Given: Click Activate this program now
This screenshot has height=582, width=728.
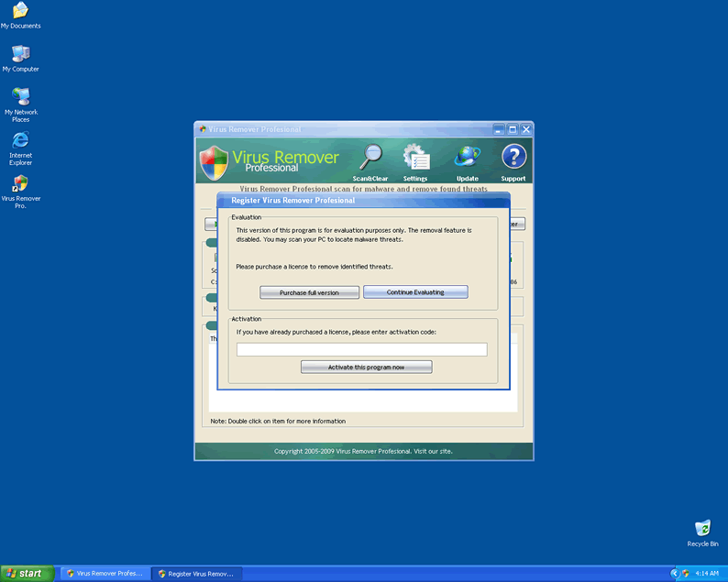Looking at the screenshot, I should coord(366,367).
